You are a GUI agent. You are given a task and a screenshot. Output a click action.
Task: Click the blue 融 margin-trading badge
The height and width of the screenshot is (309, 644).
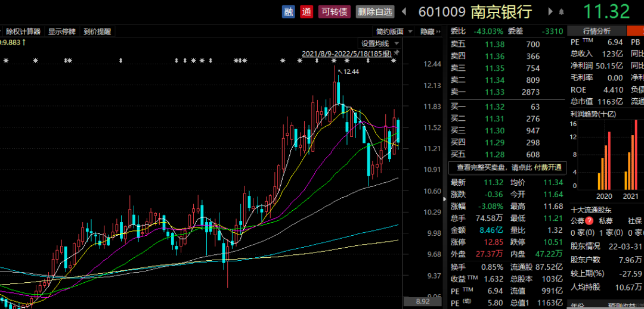click(289, 11)
